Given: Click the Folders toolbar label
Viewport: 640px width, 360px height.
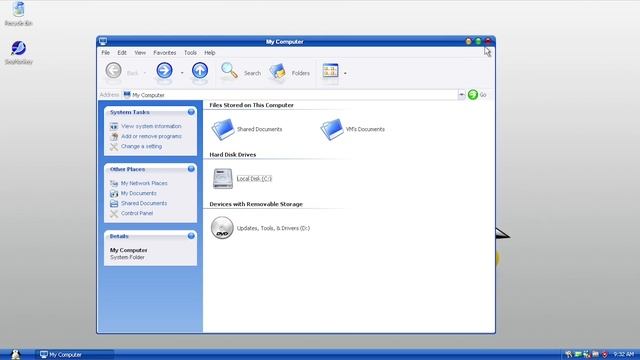Looking at the screenshot, I should click(x=301, y=73).
